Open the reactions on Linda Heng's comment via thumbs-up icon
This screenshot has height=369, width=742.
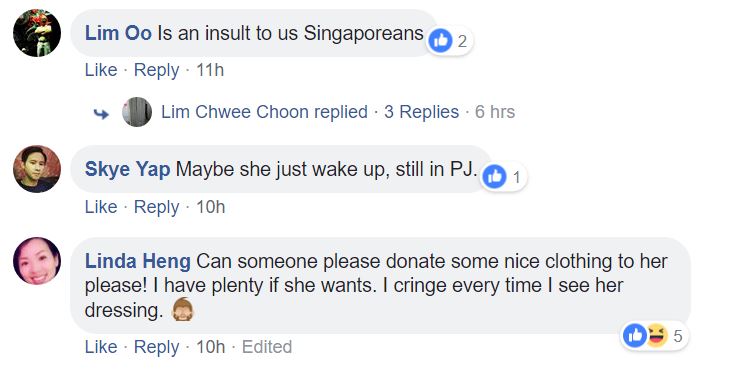pyautogui.click(x=635, y=336)
